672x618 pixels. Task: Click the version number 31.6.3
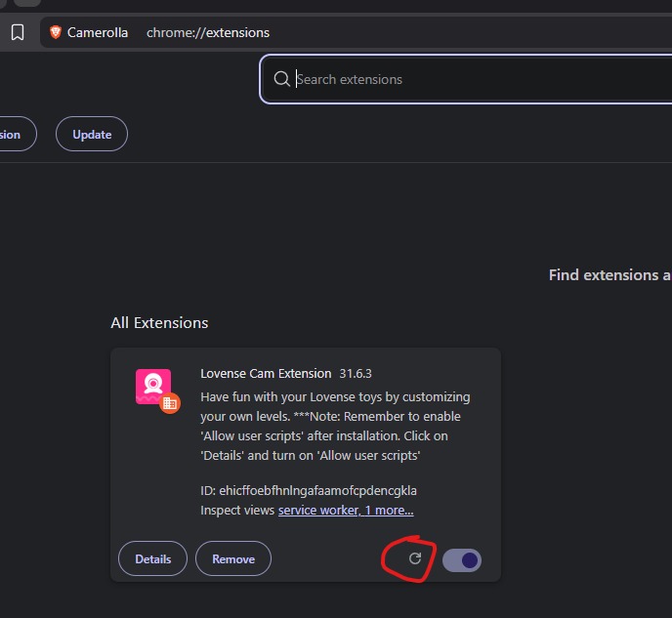point(356,374)
